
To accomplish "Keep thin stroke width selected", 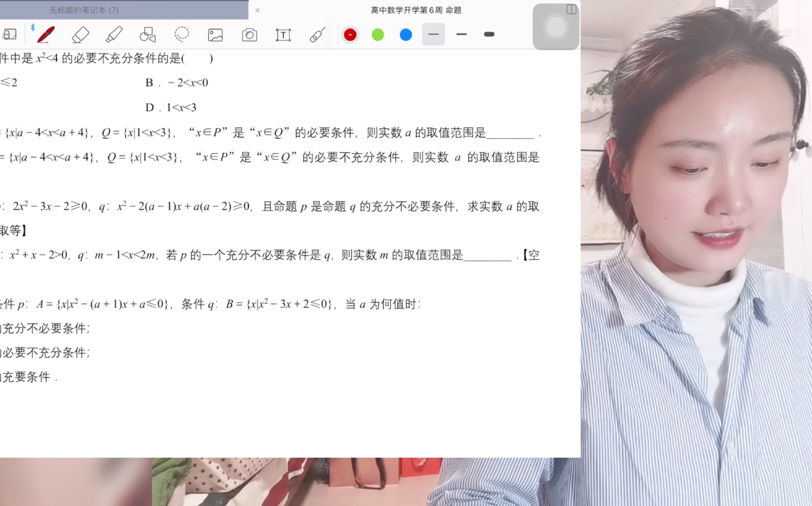I will tap(433, 35).
